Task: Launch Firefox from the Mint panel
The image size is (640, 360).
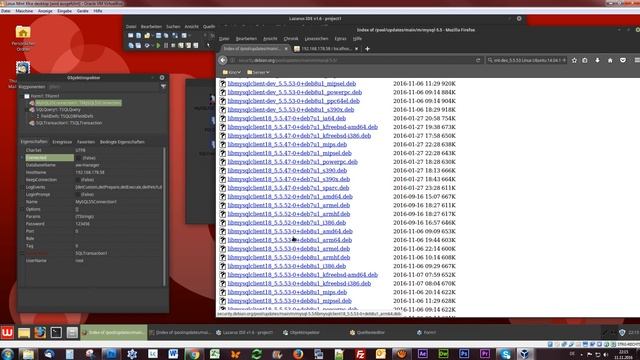Action: (40, 333)
